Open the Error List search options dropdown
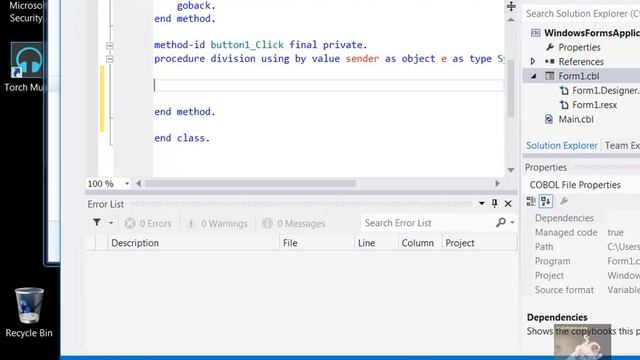This screenshot has width=640, height=360. [x=512, y=222]
